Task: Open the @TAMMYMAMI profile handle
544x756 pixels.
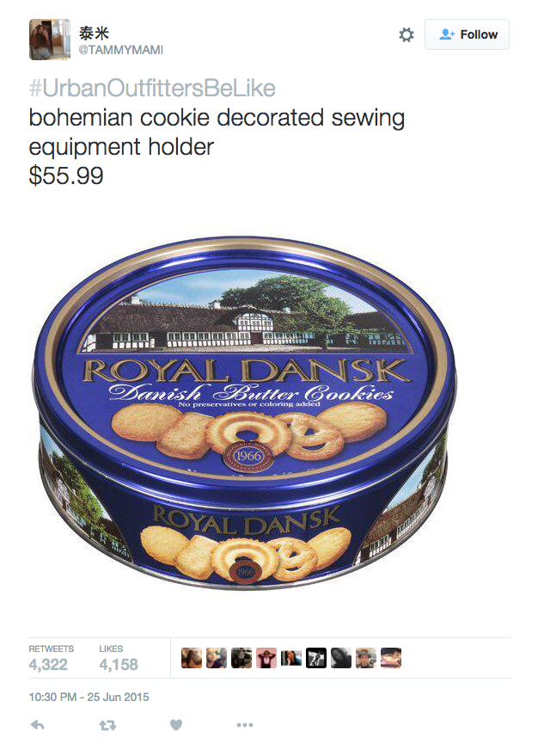Action: pos(120,50)
